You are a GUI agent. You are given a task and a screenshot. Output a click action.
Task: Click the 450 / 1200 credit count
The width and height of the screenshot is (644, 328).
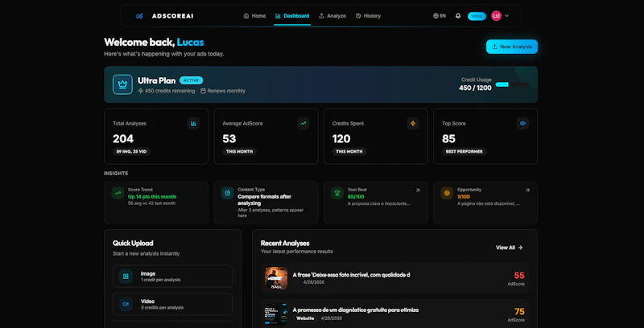point(475,88)
